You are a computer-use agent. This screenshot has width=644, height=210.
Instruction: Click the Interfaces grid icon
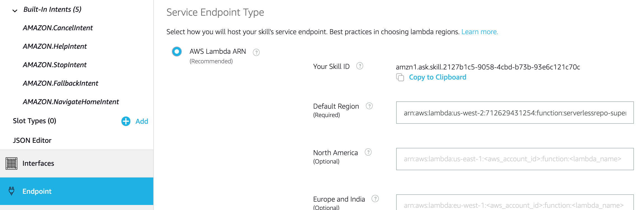(x=11, y=164)
